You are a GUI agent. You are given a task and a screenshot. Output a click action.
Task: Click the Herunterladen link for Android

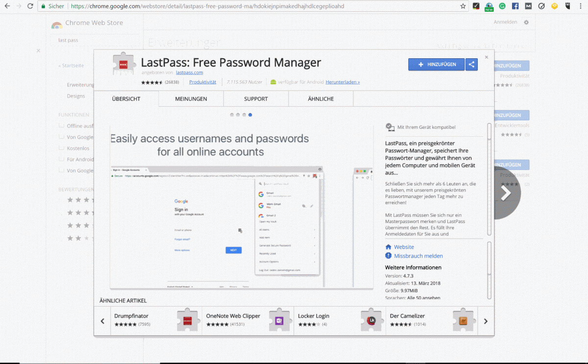343,82
